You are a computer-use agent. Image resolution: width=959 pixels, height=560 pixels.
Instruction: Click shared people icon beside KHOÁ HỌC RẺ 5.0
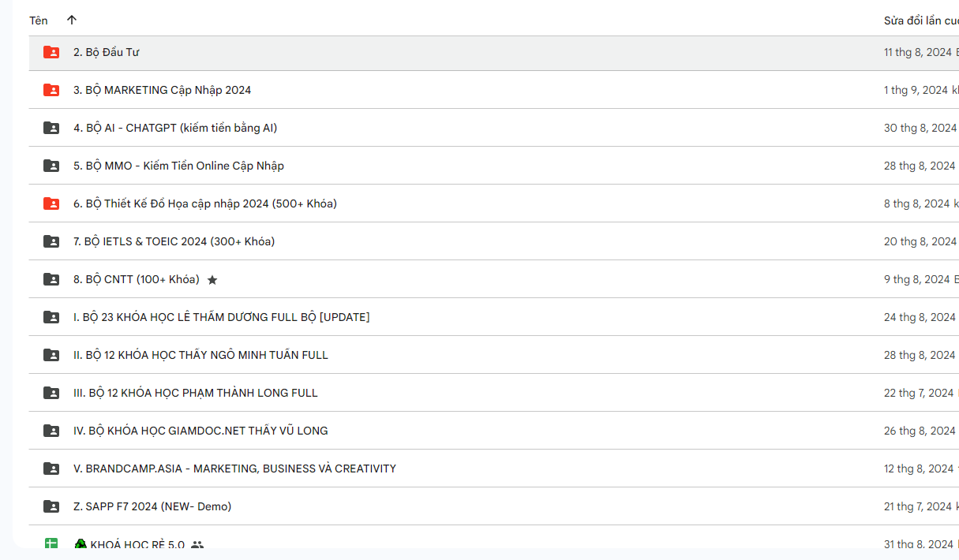point(197,545)
